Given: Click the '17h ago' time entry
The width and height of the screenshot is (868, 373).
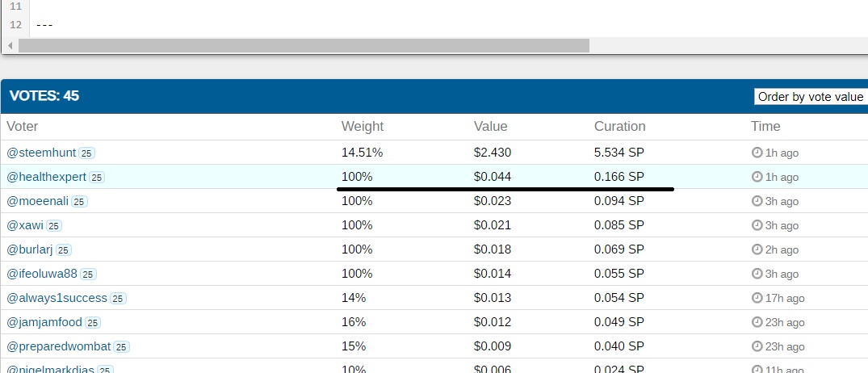Looking at the screenshot, I should tap(785, 299).
